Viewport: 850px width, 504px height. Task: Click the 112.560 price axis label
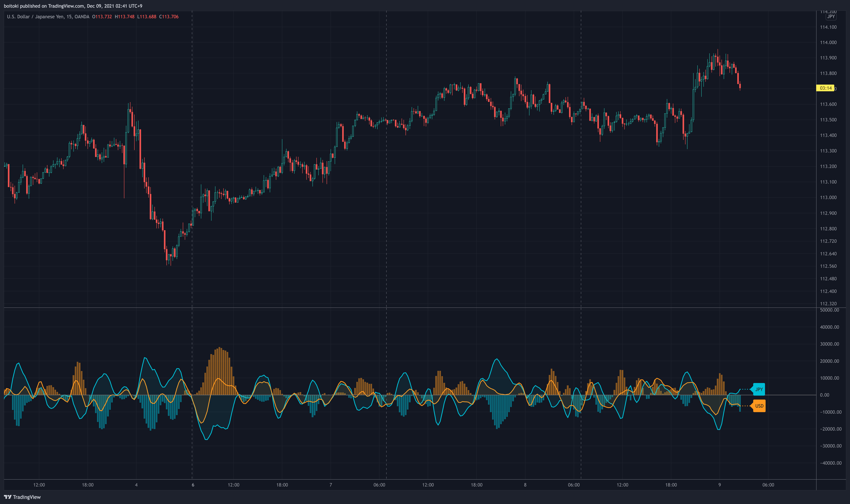(828, 266)
